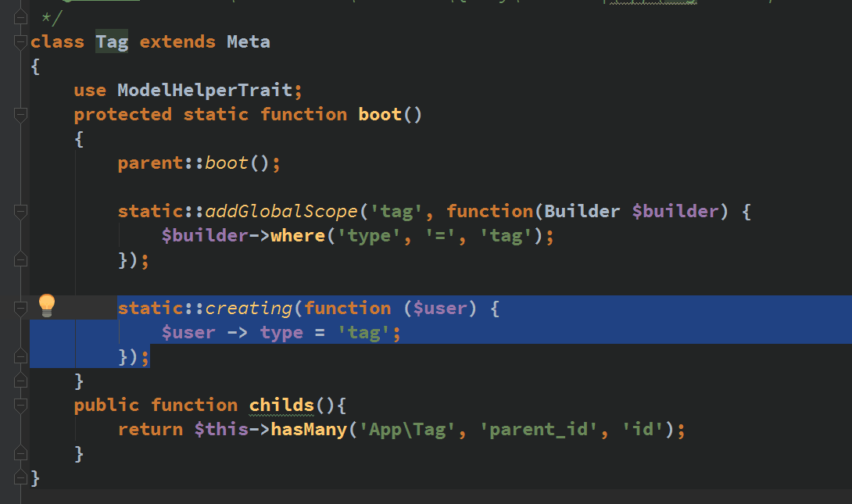This screenshot has height=504, width=852.
Task: Click the creating method in selected code
Action: [249, 308]
